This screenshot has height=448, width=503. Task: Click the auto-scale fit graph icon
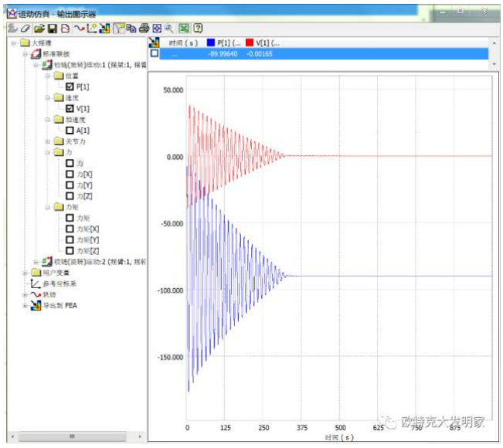coord(157,29)
